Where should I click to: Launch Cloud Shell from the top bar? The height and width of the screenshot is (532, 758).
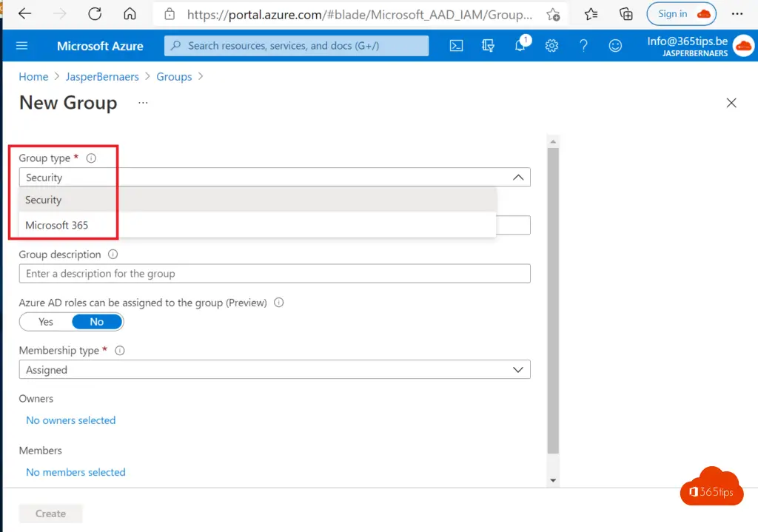tap(456, 45)
